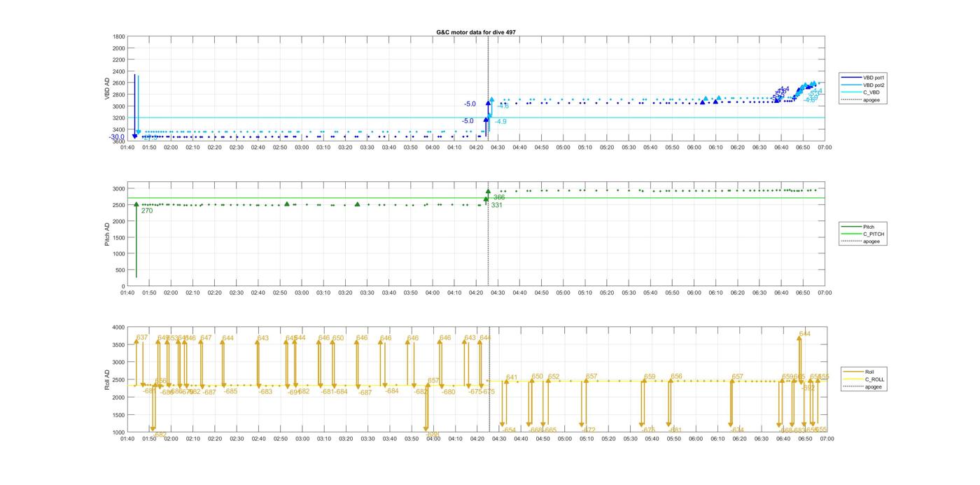The height and width of the screenshot is (485, 980).
Task: Click the green pitch triangle marker near 02:53
Action: pos(287,204)
